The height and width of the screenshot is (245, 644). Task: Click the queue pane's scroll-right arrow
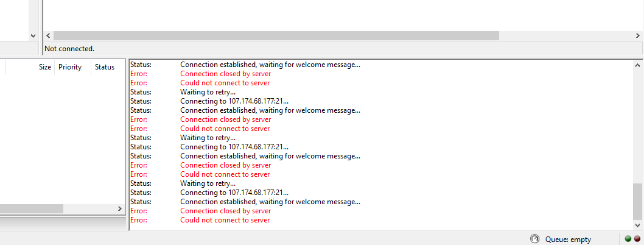pos(119,208)
